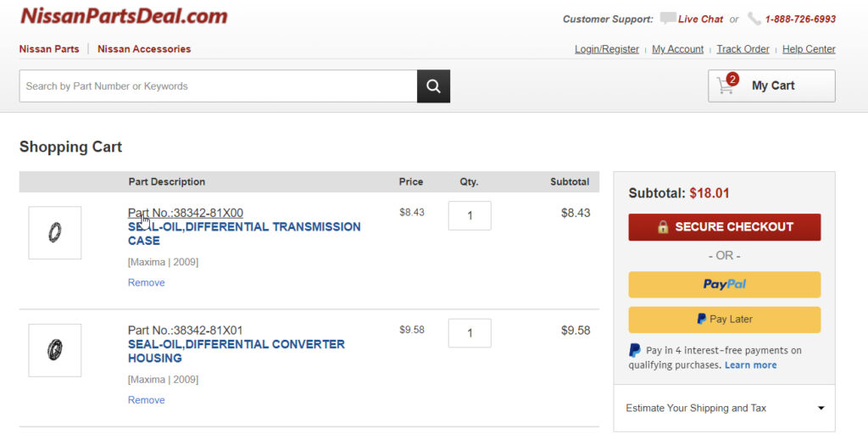Open the My Cart cart icon
868x434 pixels.
726,86
